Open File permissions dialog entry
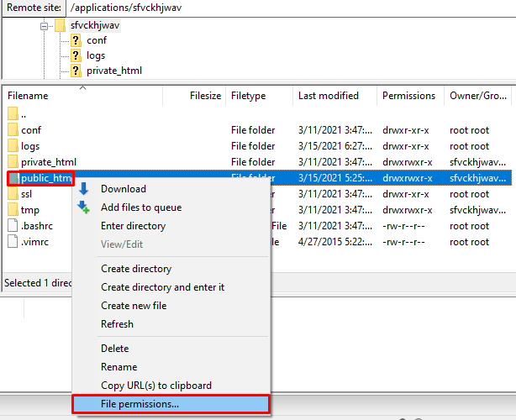Viewport: 516px width, 420px height. pos(171,404)
